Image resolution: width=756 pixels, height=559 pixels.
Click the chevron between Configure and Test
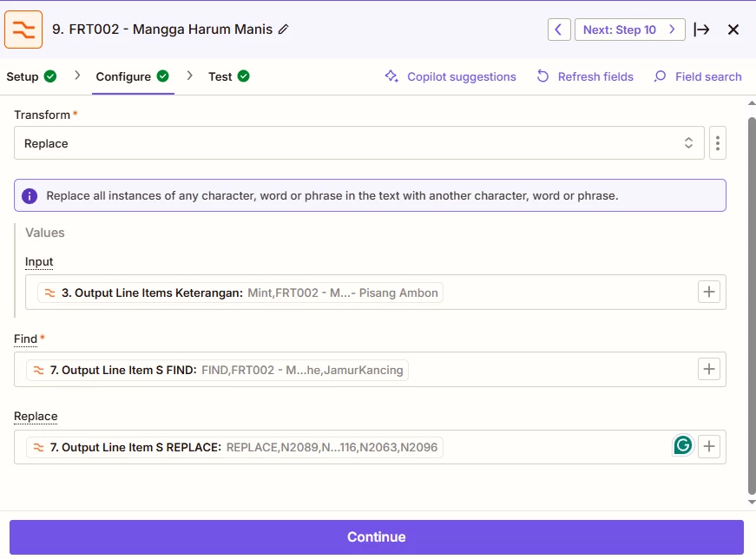click(x=190, y=76)
